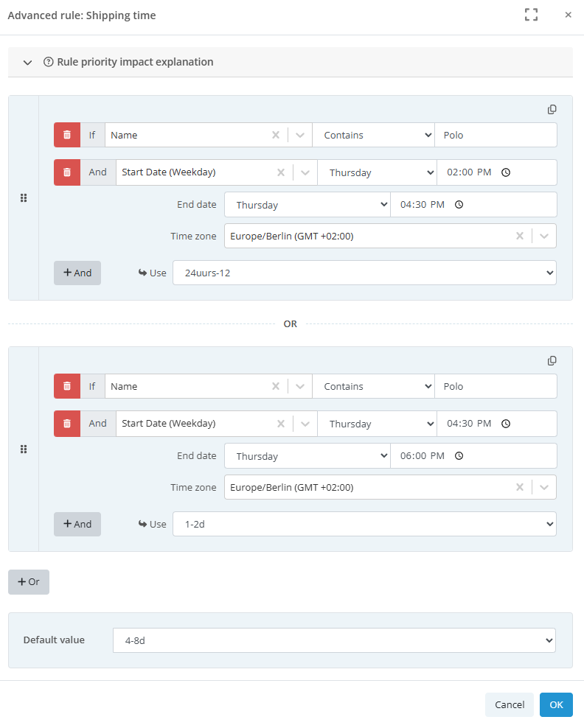Open clock picker for second rule's 04:30 PM start
The image size is (584, 728).
coord(506,424)
